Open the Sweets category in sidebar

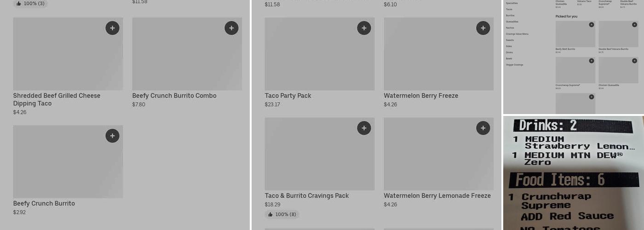point(510,40)
